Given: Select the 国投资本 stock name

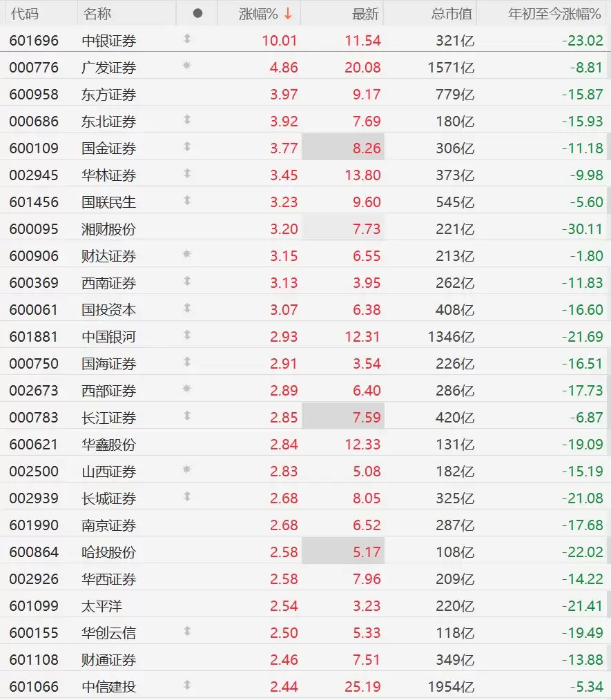Looking at the screenshot, I should (109, 310).
